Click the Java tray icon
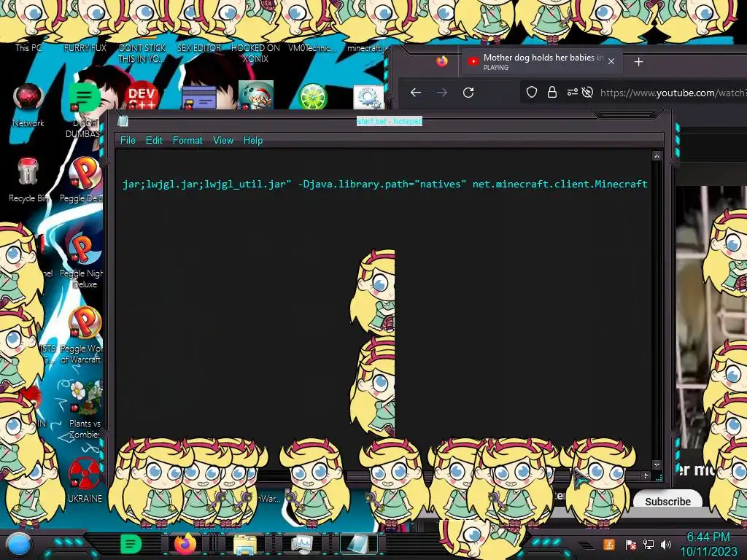 point(609,544)
